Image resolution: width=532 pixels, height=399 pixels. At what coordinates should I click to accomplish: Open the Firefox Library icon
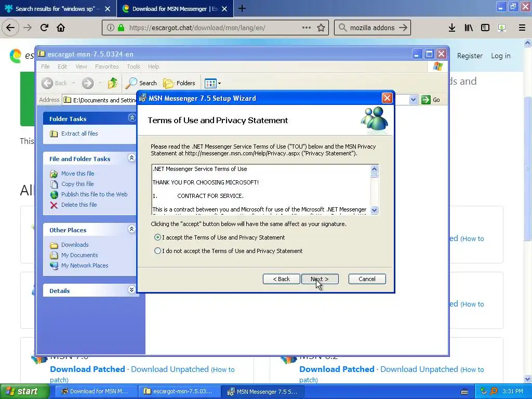469,28
